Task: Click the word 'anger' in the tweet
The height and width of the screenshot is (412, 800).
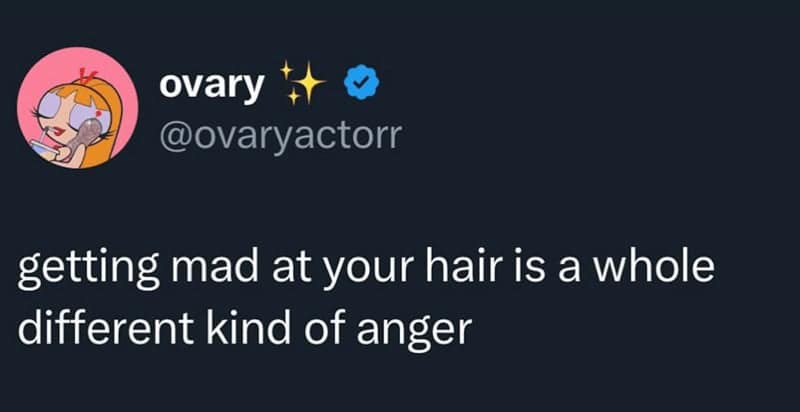Action: (414, 329)
